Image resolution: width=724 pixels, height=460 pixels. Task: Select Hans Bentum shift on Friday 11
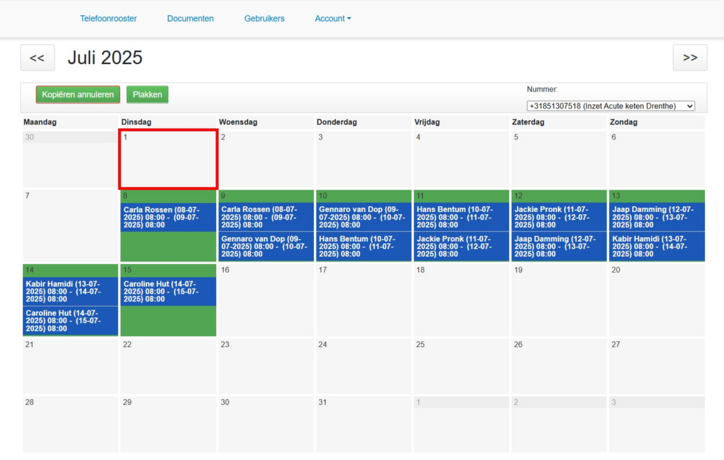point(461,217)
